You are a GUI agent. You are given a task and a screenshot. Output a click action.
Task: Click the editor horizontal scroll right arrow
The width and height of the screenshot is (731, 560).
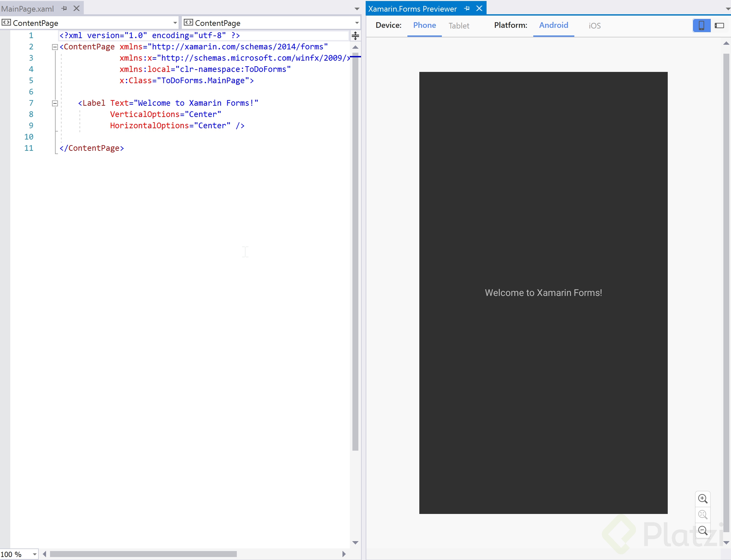344,554
